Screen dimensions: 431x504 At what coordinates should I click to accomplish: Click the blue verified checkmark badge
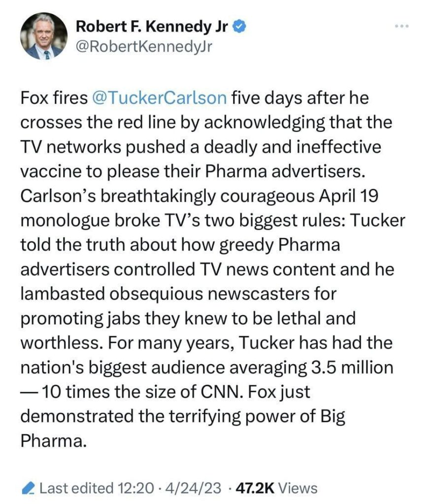(x=239, y=28)
